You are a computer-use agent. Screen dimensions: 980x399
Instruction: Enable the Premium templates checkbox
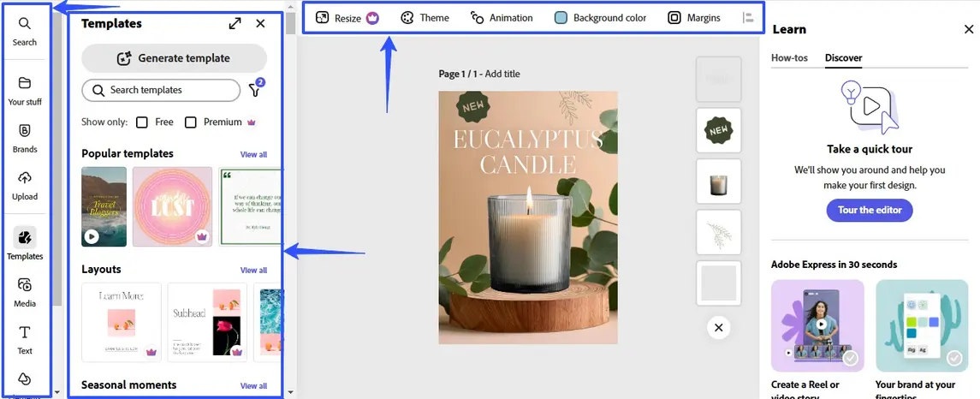click(x=191, y=122)
